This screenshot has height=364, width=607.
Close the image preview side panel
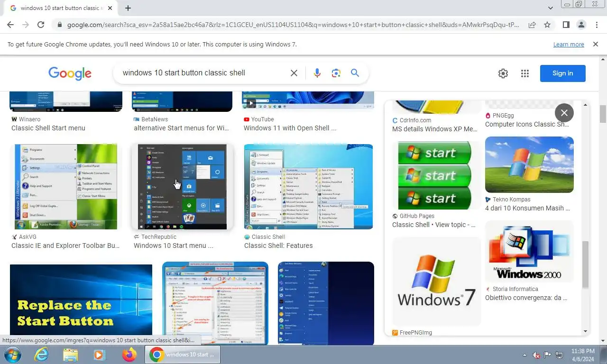tap(564, 113)
